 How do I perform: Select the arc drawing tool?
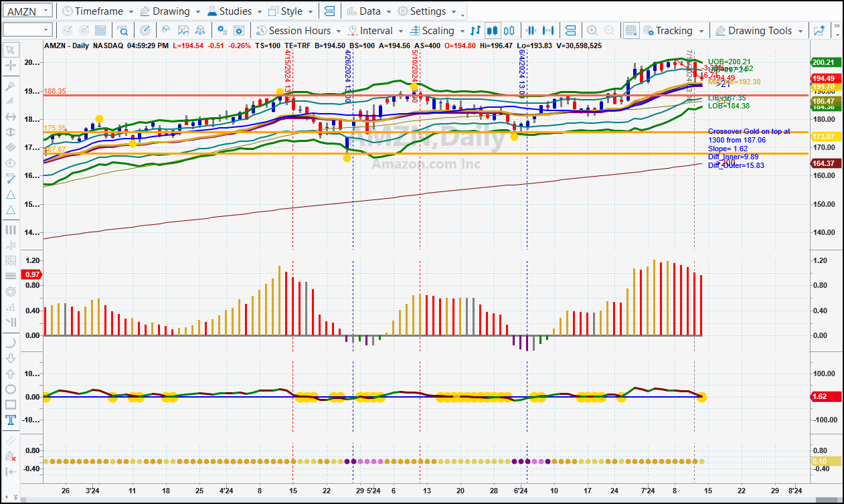tap(10, 342)
